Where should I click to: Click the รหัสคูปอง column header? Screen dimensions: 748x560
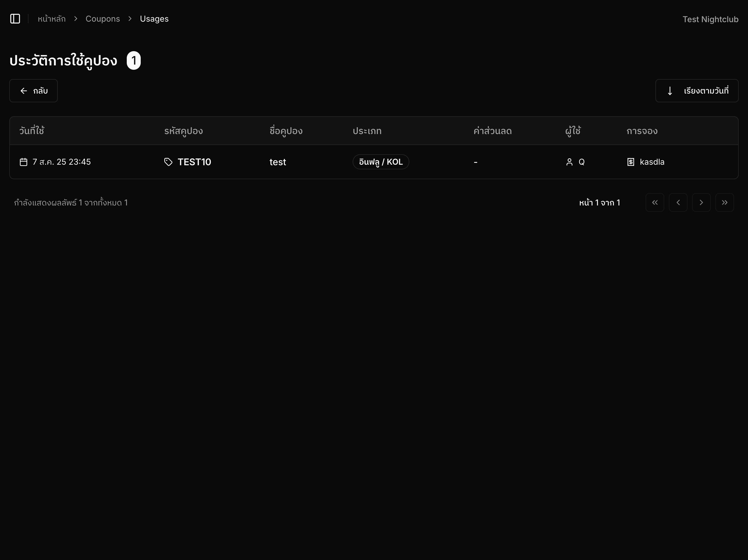(183, 131)
